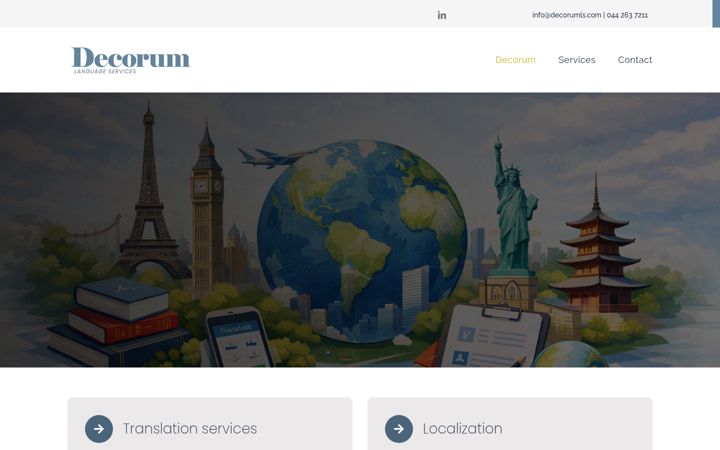Viewport: 720px width, 450px height.
Task: Open the Contact menu item
Action: point(635,60)
